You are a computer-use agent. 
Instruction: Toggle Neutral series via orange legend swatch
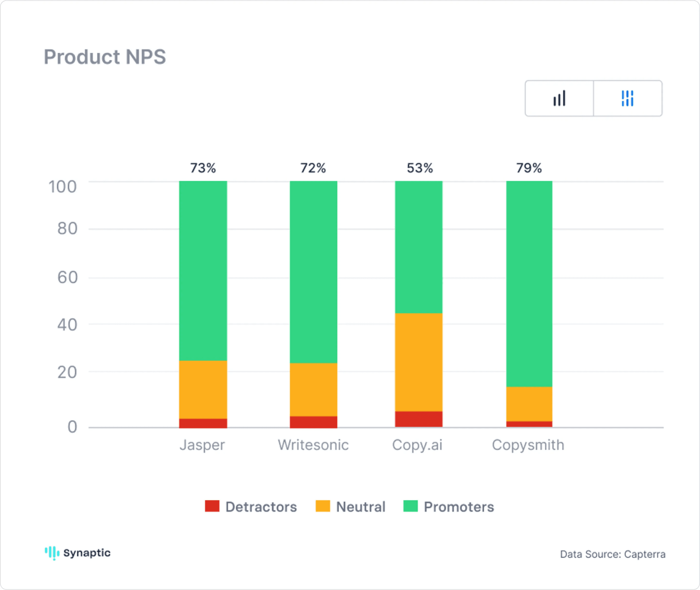(x=323, y=506)
